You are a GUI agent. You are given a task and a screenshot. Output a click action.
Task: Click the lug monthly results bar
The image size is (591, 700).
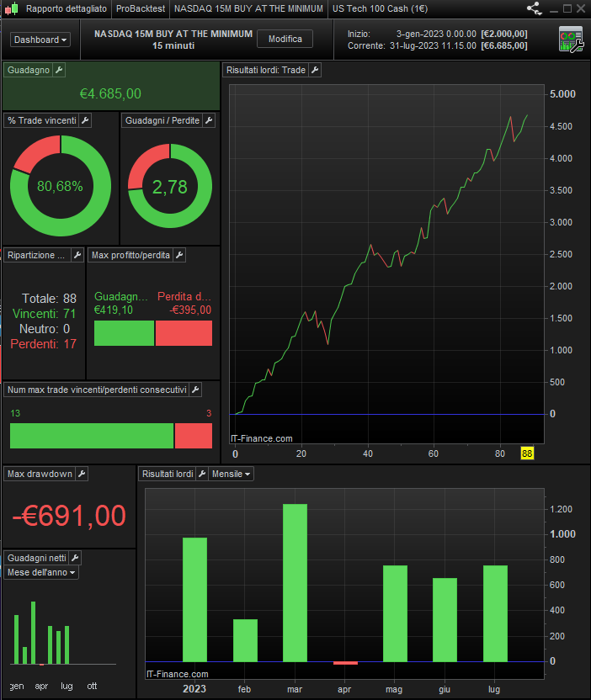click(495, 613)
